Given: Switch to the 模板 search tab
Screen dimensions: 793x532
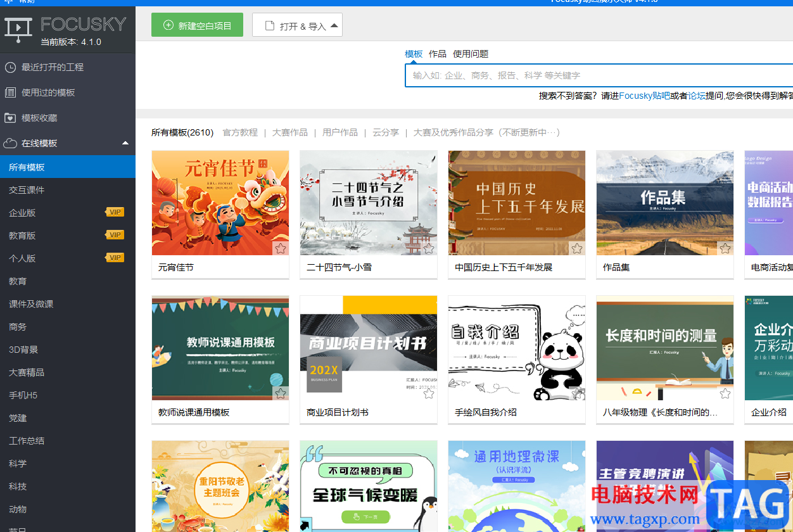Looking at the screenshot, I should 414,54.
